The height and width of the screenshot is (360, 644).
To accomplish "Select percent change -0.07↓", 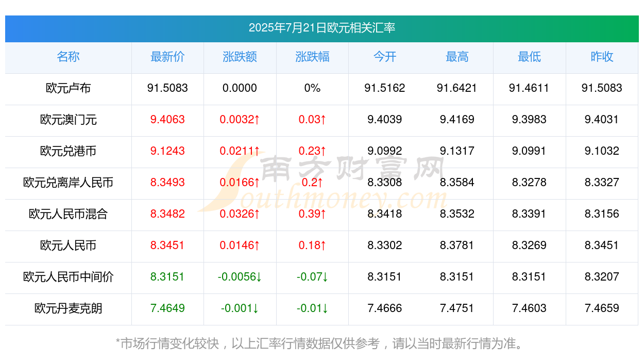I will pyautogui.click(x=312, y=277).
